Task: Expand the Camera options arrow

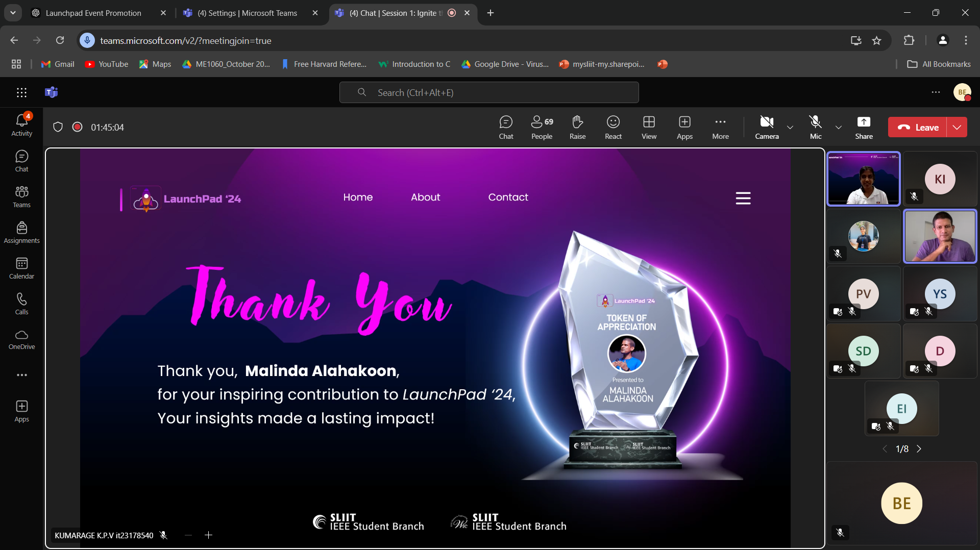Action: [790, 128]
